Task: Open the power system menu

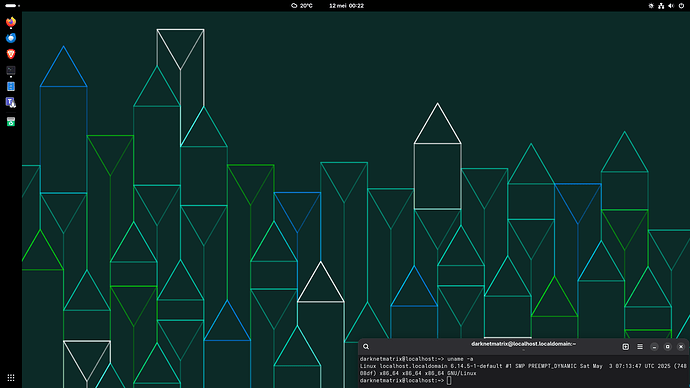Action: coord(681,6)
